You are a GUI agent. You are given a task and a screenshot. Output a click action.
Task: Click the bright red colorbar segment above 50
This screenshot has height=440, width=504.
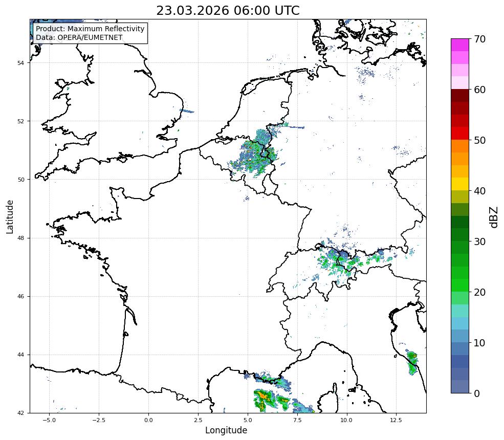[x=460, y=133]
